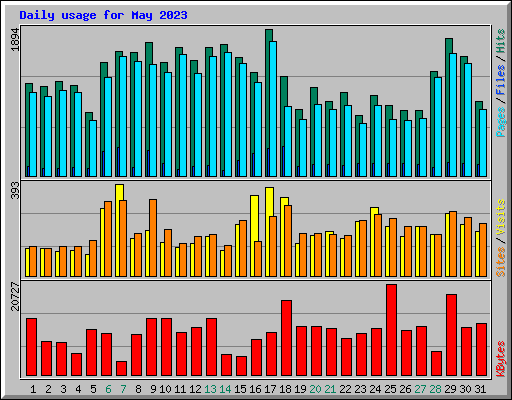Click the Files legend label

[x=501, y=80]
